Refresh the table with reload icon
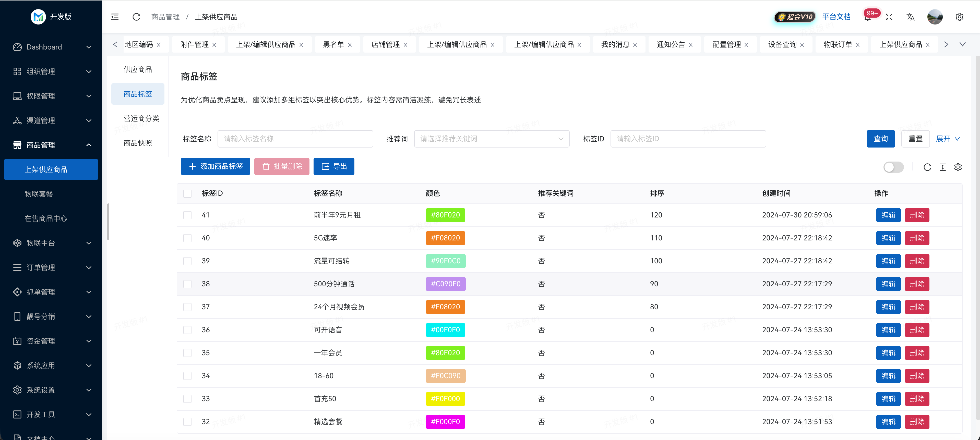 click(x=927, y=167)
